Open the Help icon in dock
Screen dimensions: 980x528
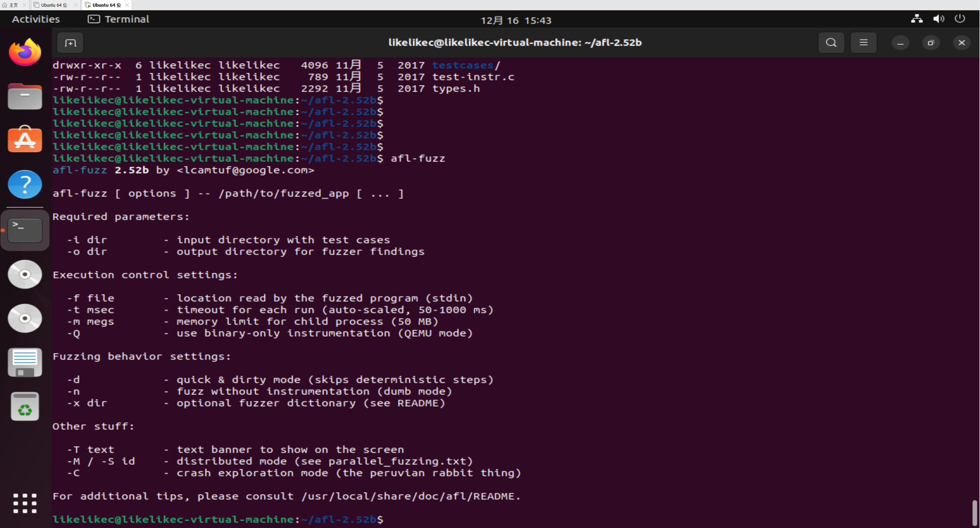pyautogui.click(x=25, y=184)
